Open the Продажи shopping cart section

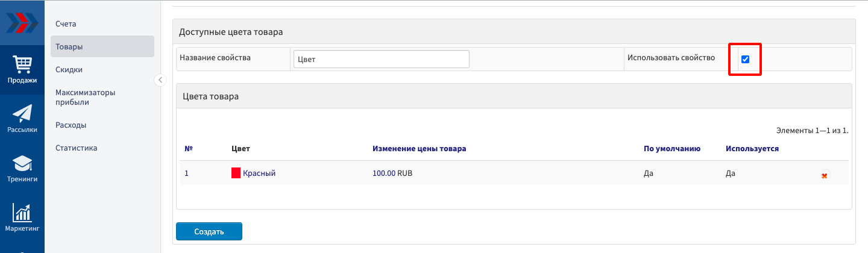[22, 69]
